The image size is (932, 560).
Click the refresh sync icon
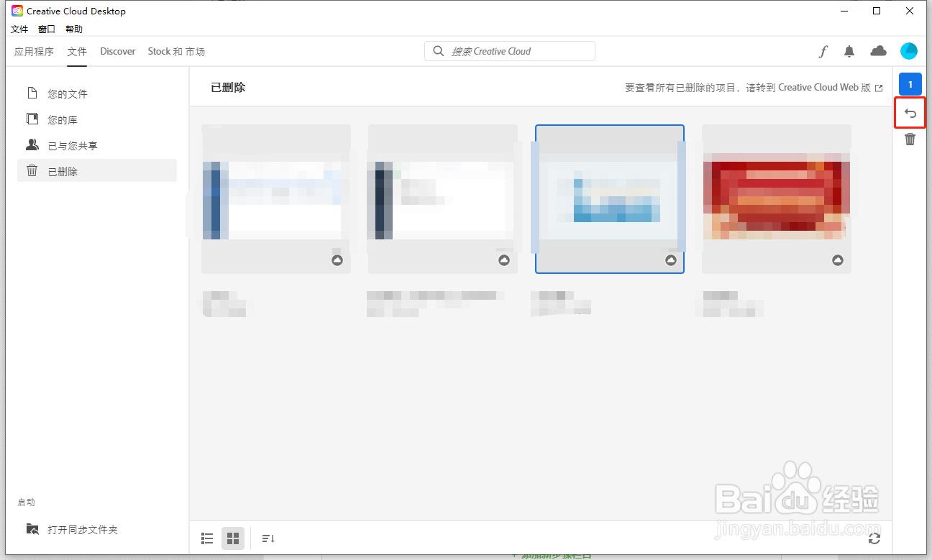pyautogui.click(x=874, y=538)
